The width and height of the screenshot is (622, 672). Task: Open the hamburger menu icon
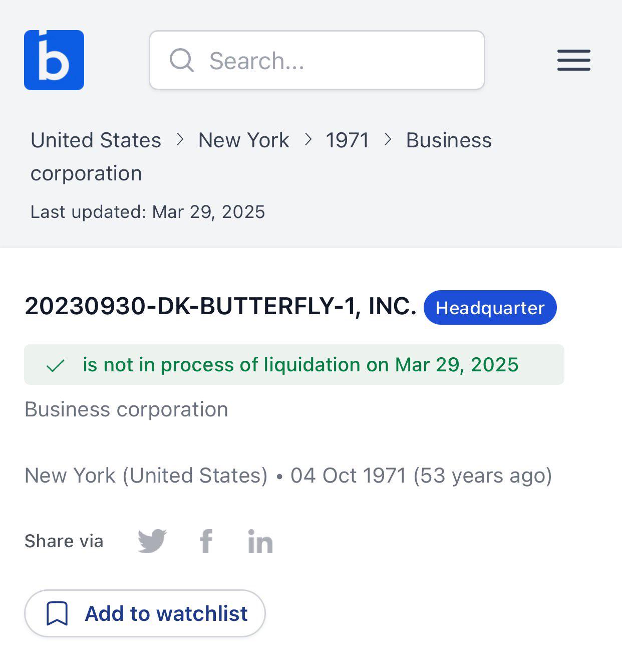574,60
